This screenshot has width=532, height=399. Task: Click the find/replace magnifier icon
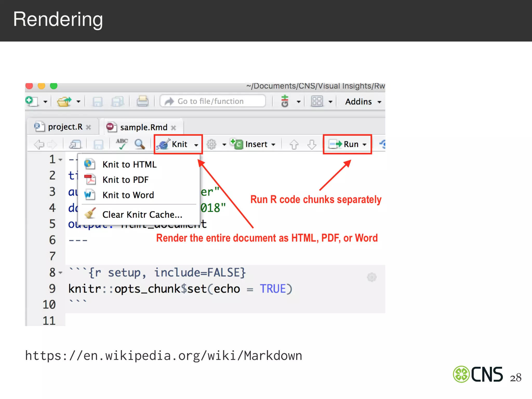tap(140, 144)
